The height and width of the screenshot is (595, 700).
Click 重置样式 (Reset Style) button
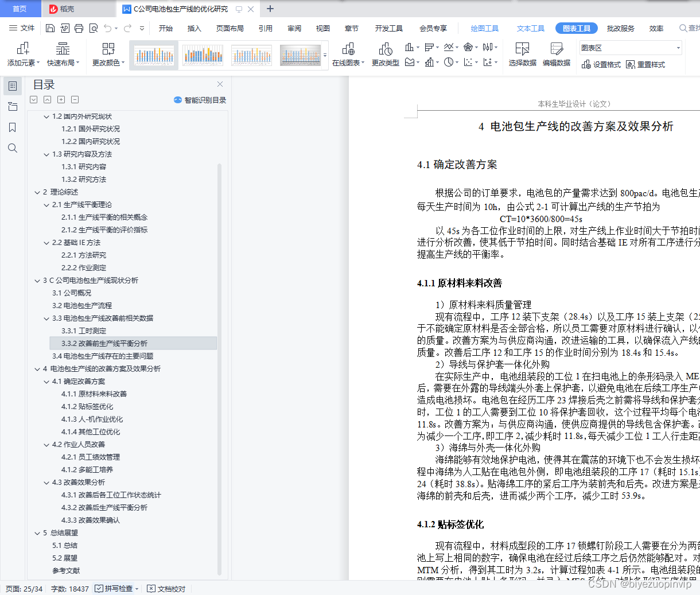645,64
